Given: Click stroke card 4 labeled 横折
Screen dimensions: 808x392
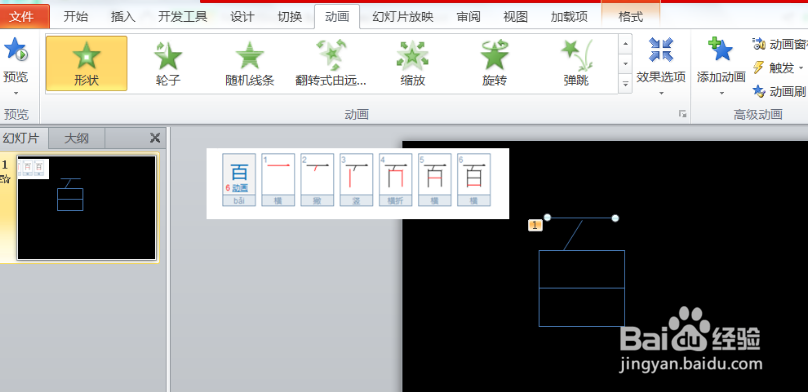Looking at the screenshot, I should (396, 180).
